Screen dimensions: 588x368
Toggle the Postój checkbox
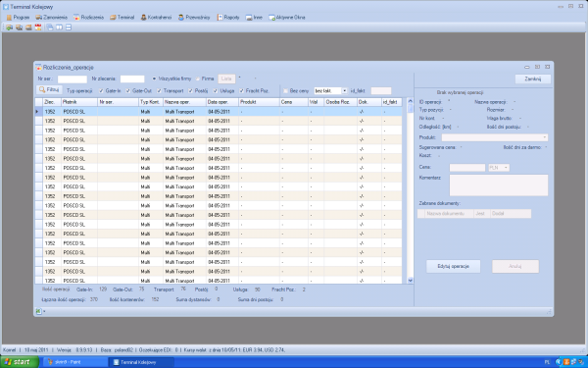point(190,91)
